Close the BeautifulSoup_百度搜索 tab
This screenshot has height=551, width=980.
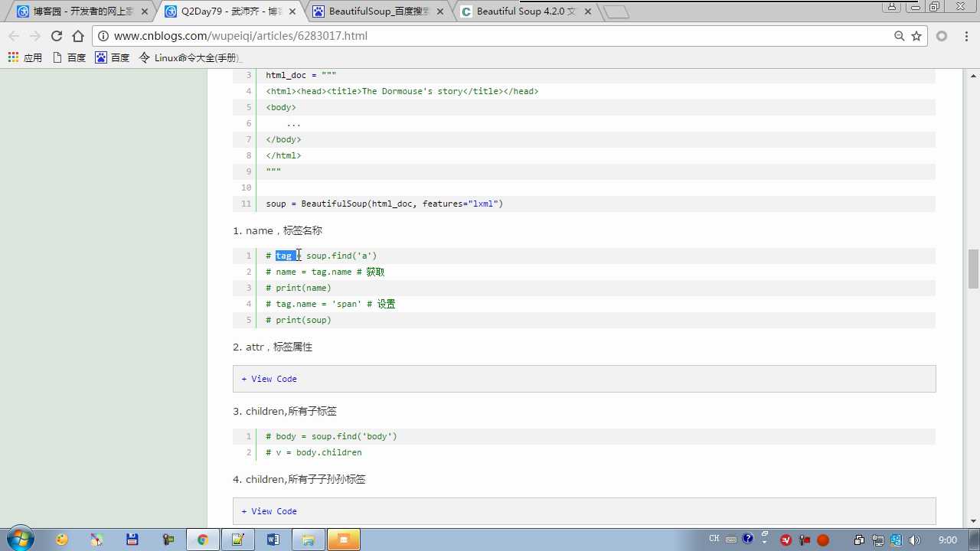click(x=440, y=11)
